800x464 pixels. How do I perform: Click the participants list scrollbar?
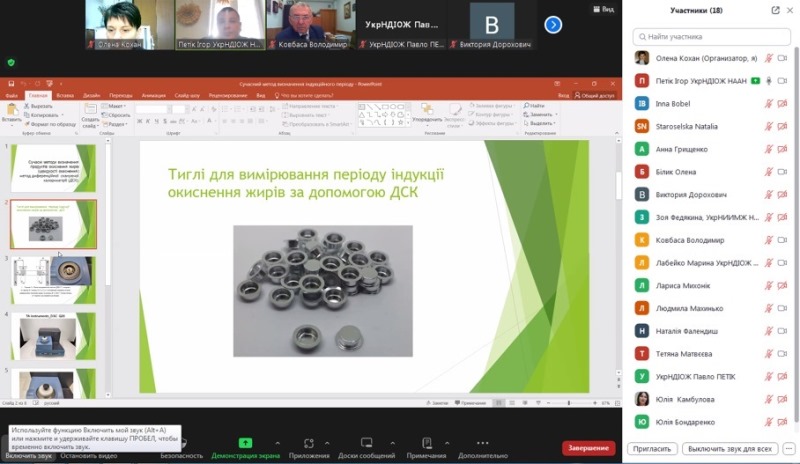click(797, 235)
